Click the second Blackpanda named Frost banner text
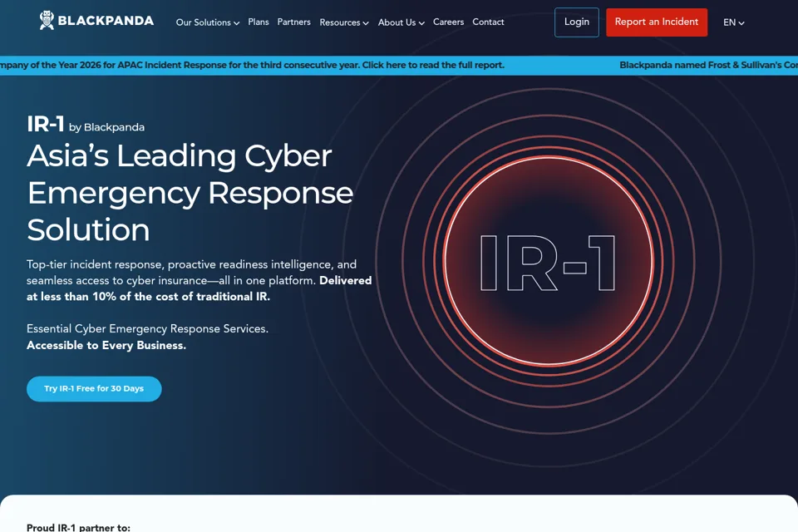This screenshot has height=532, width=798. pyautogui.click(x=708, y=65)
